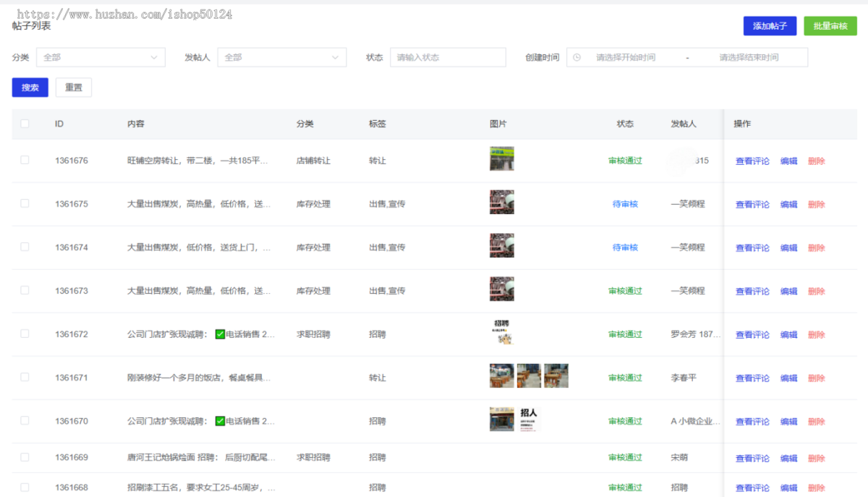Click 删除 for post 1361672

click(817, 334)
